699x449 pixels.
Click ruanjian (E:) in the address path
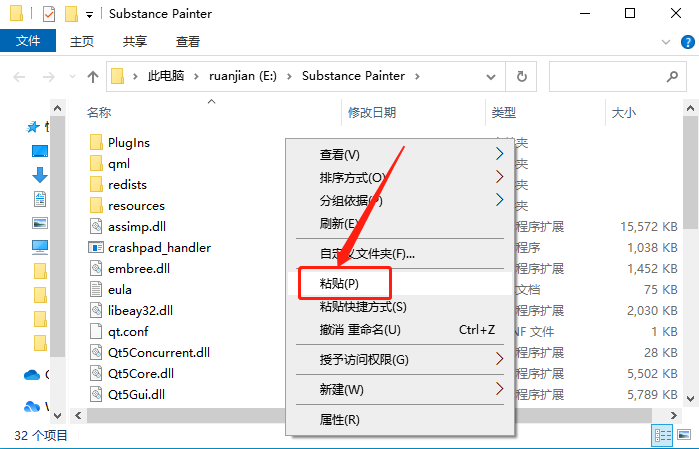243,76
